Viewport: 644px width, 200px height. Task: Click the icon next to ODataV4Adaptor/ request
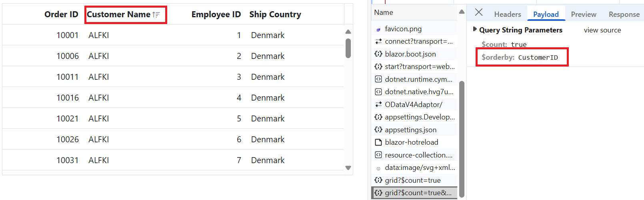point(378,105)
